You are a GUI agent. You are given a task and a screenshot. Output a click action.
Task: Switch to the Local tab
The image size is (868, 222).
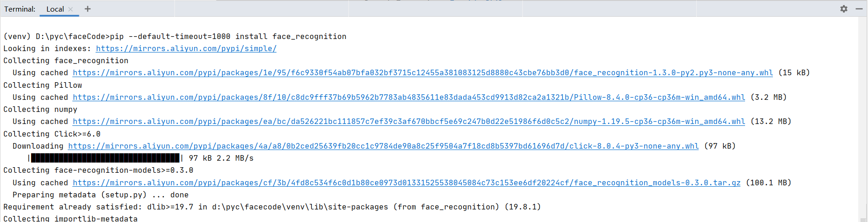click(x=55, y=9)
